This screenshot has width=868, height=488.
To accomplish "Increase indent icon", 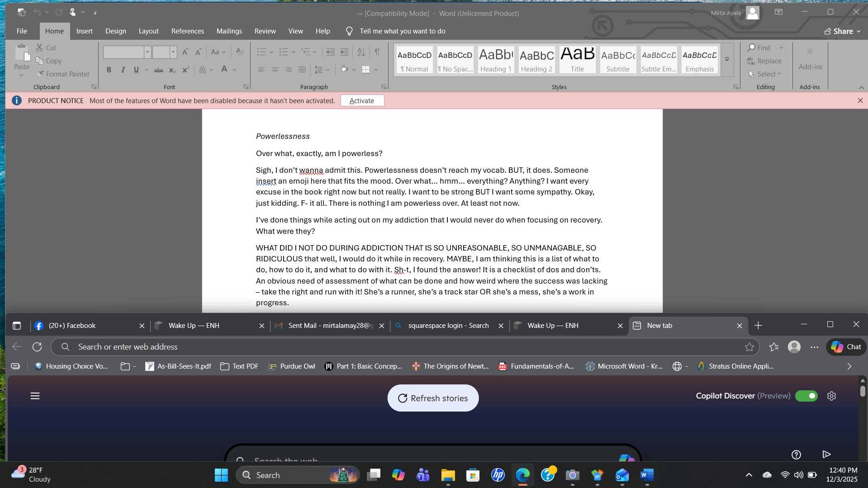I will click(x=344, y=52).
